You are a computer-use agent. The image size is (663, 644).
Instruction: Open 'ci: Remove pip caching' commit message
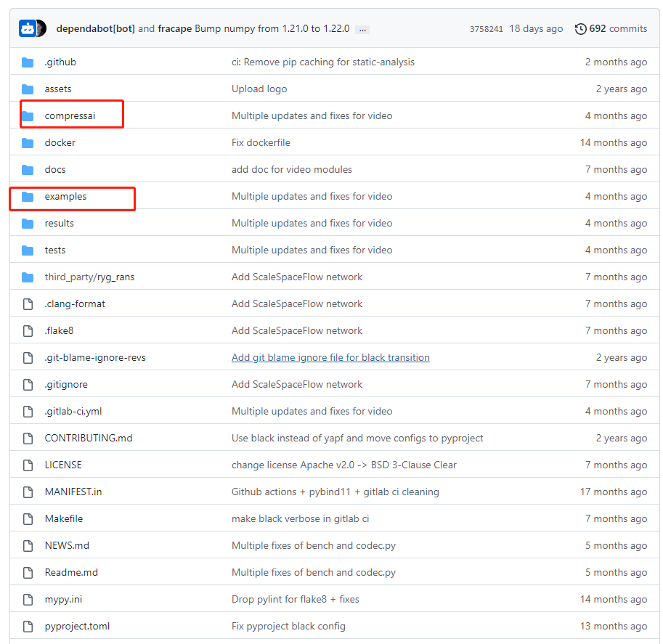tap(323, 62)
